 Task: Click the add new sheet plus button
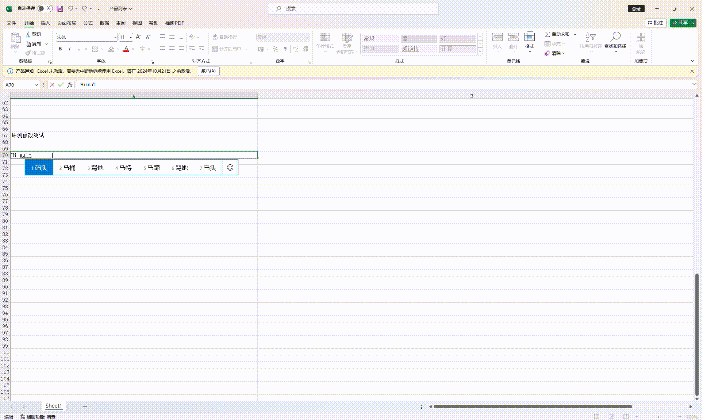coord(85,406)
